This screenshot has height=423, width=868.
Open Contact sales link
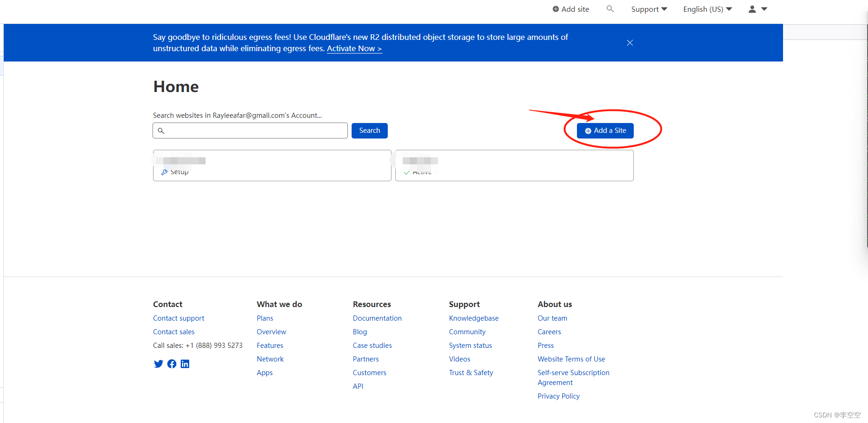point(174,332)
